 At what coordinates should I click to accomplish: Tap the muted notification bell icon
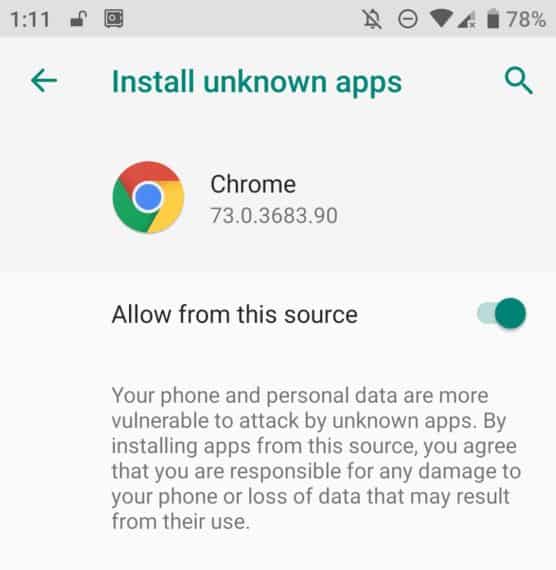pos(372,19)
